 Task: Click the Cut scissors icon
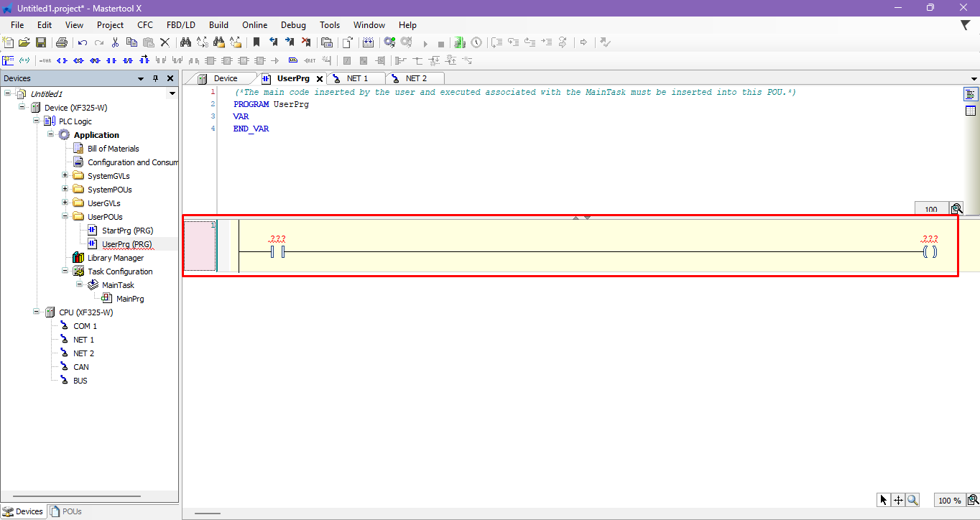coord(116,43)
